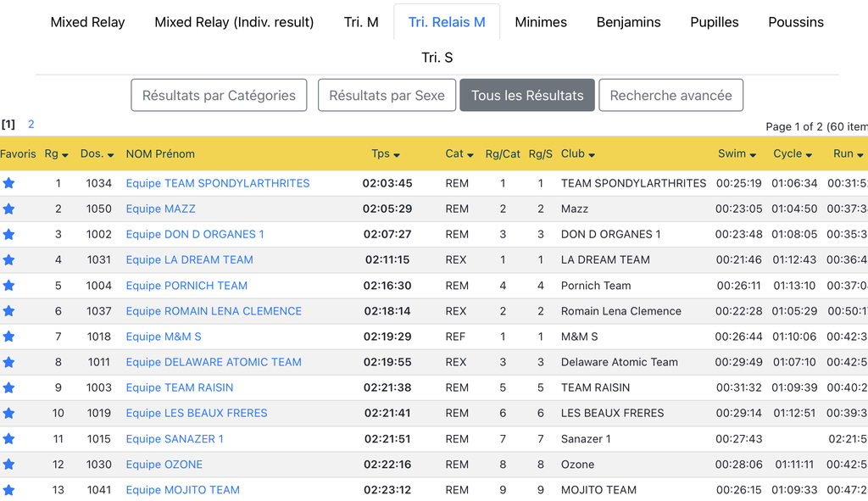Toggle star for Equipe TEAM RAISIN
This screenshot has width=868, height=501.
coord(8,387)
